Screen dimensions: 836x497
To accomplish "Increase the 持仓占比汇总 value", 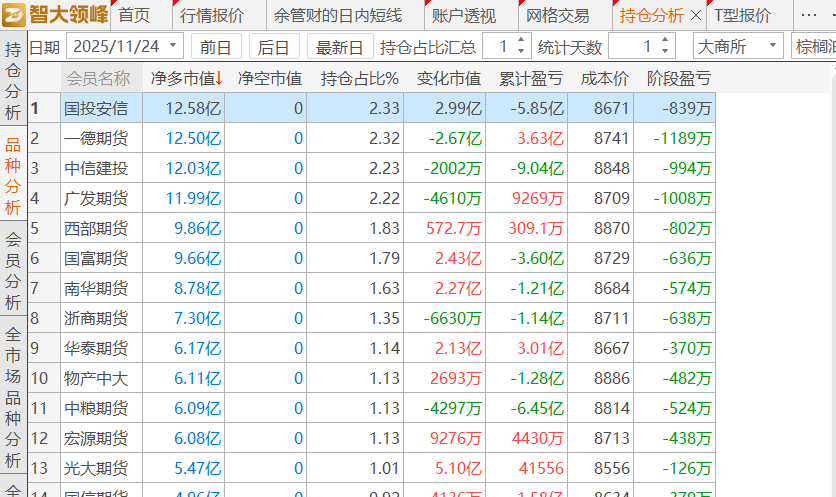I will tap(521, 40).
